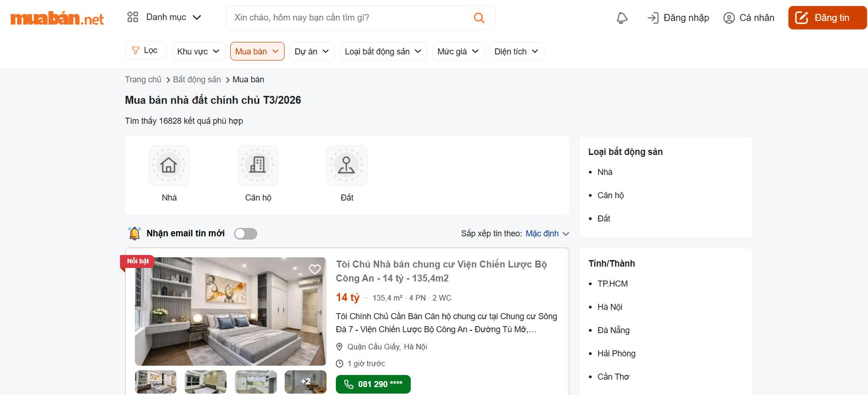Click the Mua bán breadcrumb
The height and width of the screenshot is (395, 868).
(248, 80)
